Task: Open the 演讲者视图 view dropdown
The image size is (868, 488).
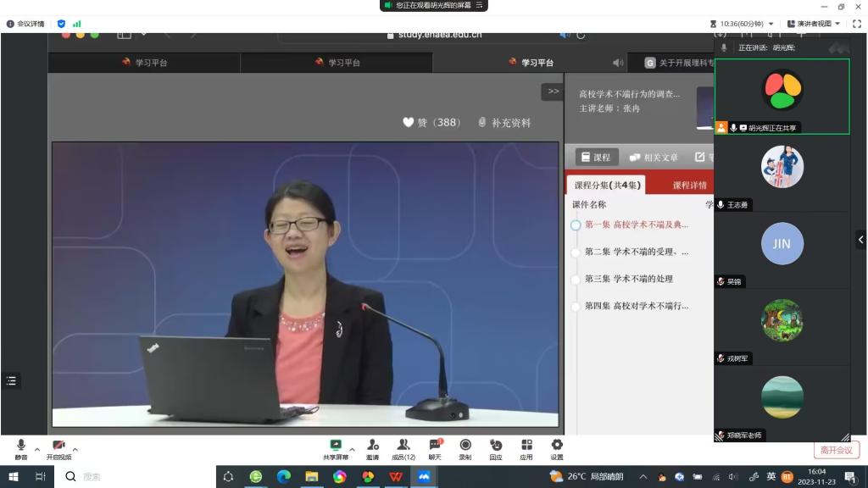Action: pos(814,24)
